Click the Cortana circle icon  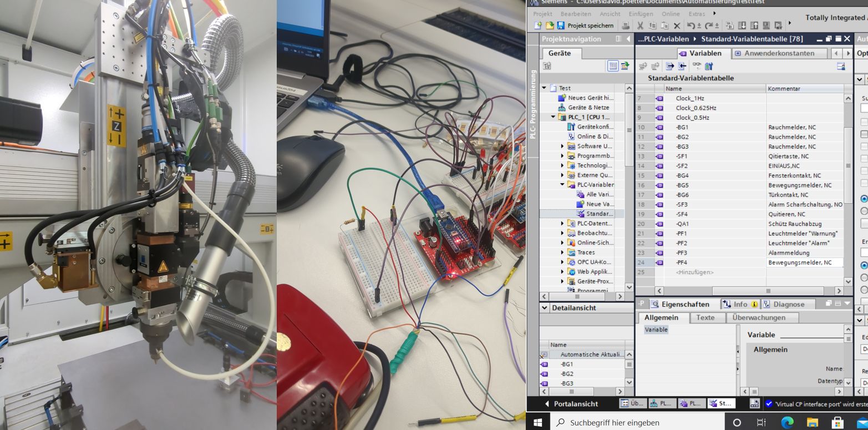click(x=737, y=422)
